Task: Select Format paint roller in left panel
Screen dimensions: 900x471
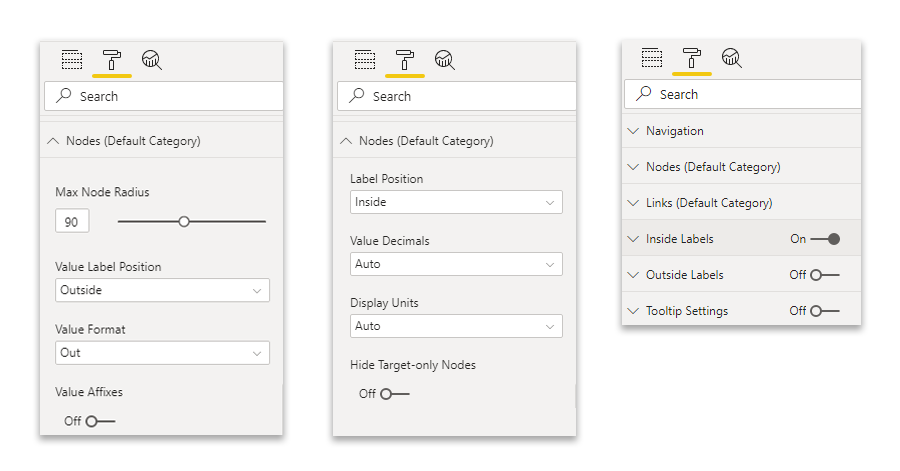Action: 111,60
